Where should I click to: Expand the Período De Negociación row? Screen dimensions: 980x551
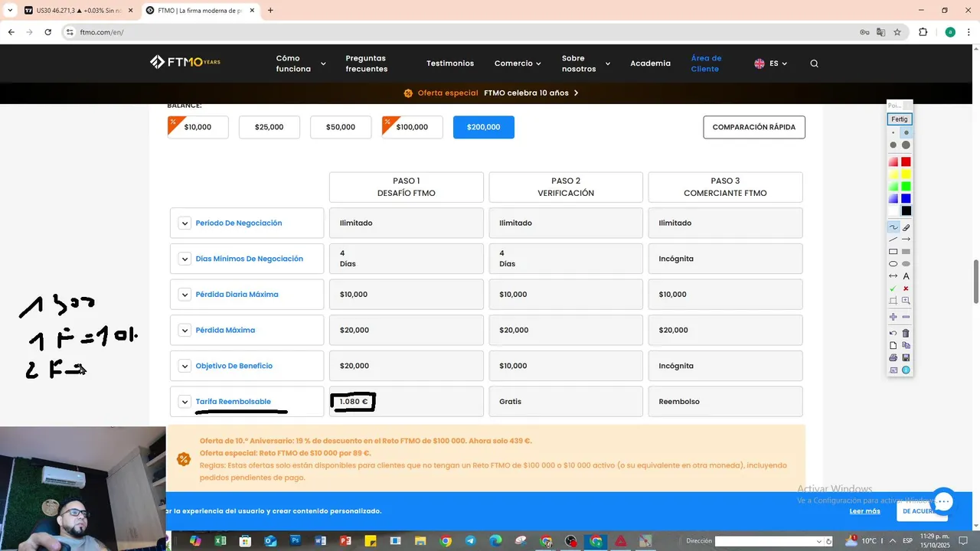[185, 223]
